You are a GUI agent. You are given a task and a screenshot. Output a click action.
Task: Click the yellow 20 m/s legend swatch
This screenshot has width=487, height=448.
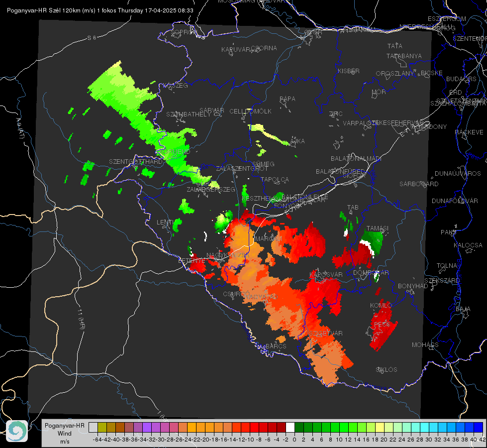[x=380, y=428]
